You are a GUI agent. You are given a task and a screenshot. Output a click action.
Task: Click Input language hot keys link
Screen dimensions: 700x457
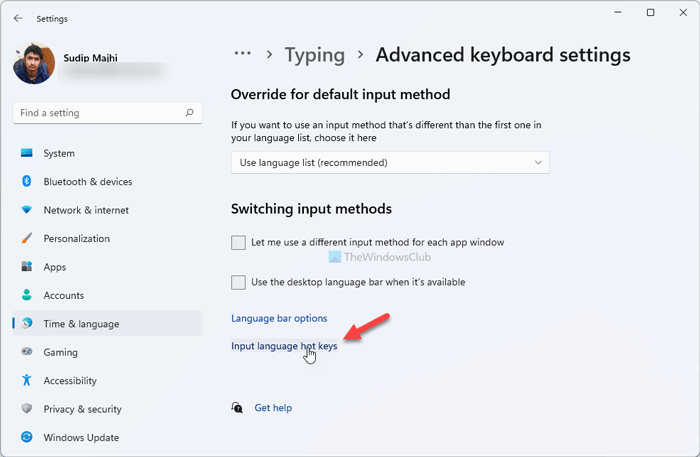click(x=284, y=346)
